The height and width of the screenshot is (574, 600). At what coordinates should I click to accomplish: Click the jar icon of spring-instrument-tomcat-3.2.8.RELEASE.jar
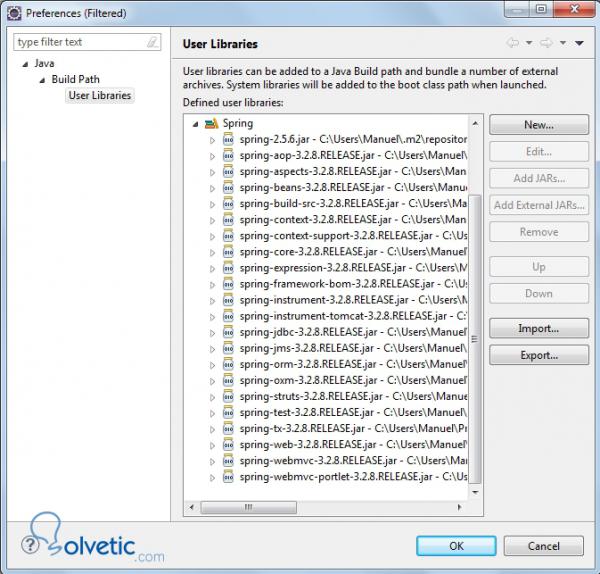tap(228, 316)
